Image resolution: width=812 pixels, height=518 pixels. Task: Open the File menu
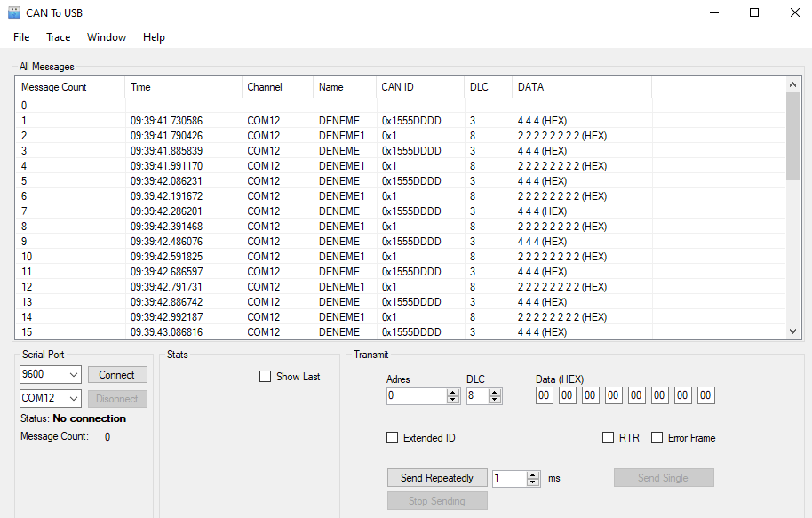[x=21, y=37]
